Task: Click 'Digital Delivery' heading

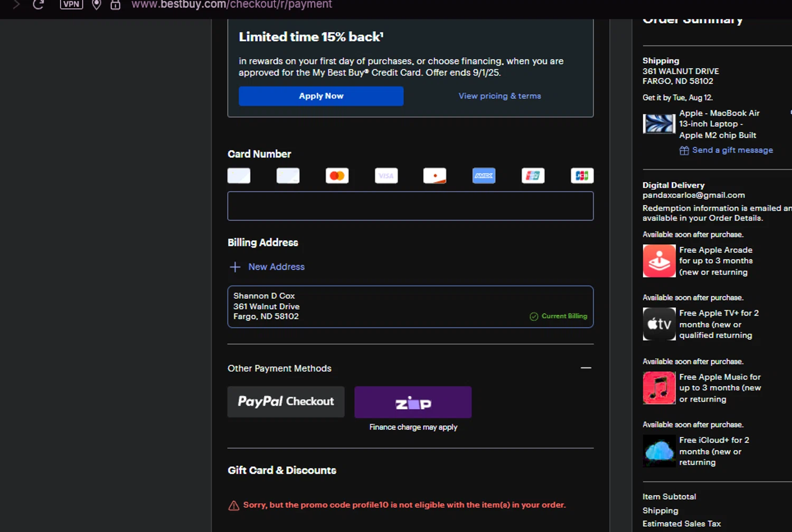Action: pyautogui.click(x=673, y=185)
